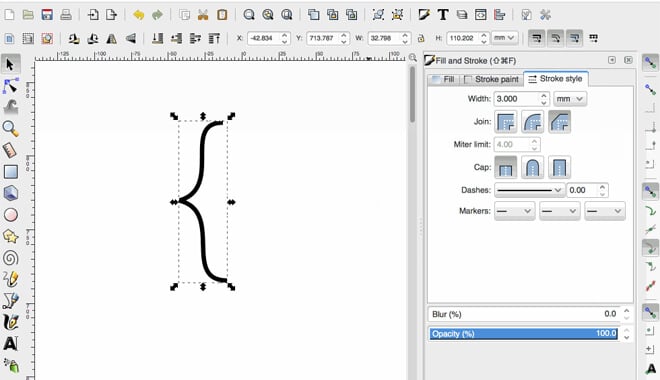Lower selection to bottom
The image size is (660, 380).
click(157, 39)
